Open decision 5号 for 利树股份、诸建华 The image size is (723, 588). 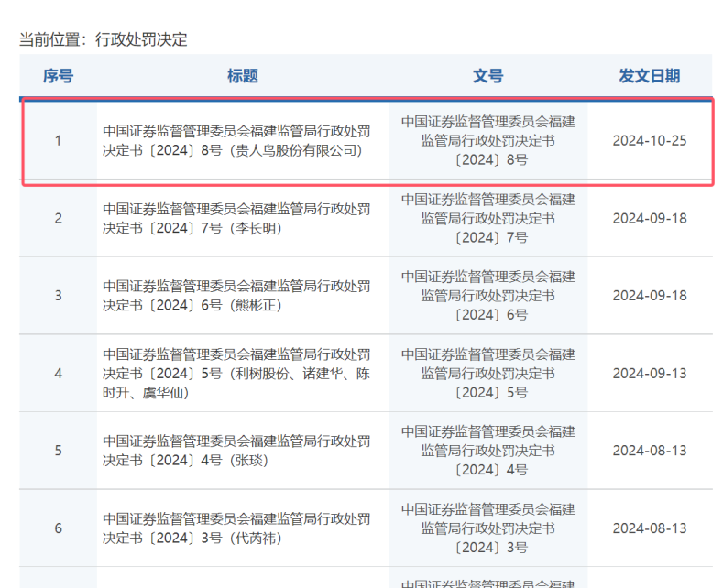coord(236,374)
